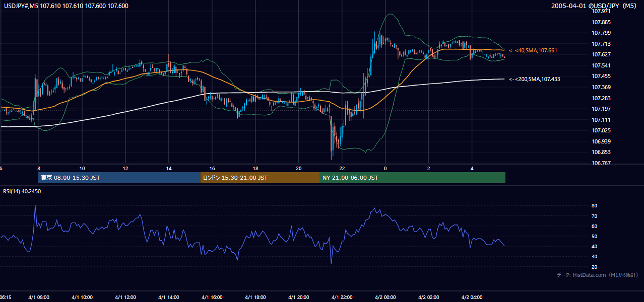Click price level 106.939 on the axis
Viewport: 644px width, 302px height.
[x=601, y=141]
